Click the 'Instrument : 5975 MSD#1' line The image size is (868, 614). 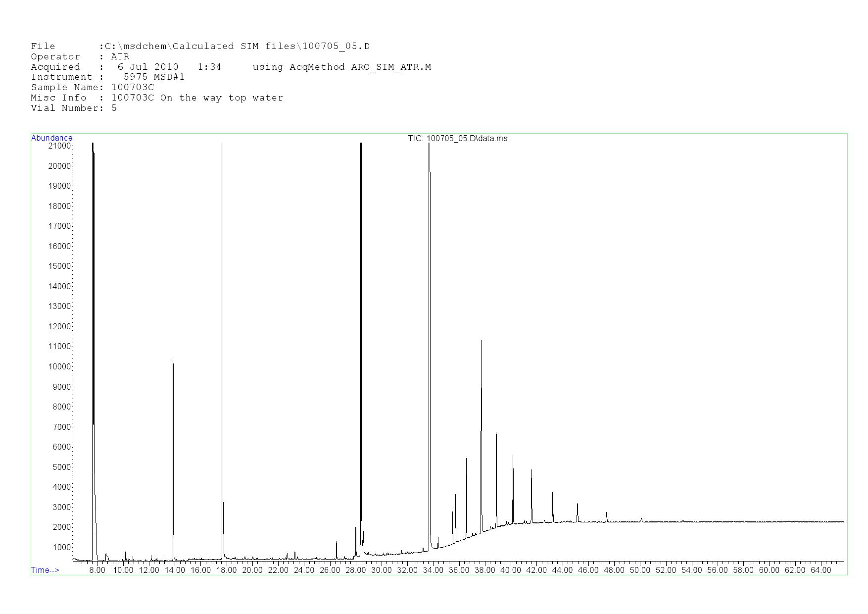(x=107, y=77)
